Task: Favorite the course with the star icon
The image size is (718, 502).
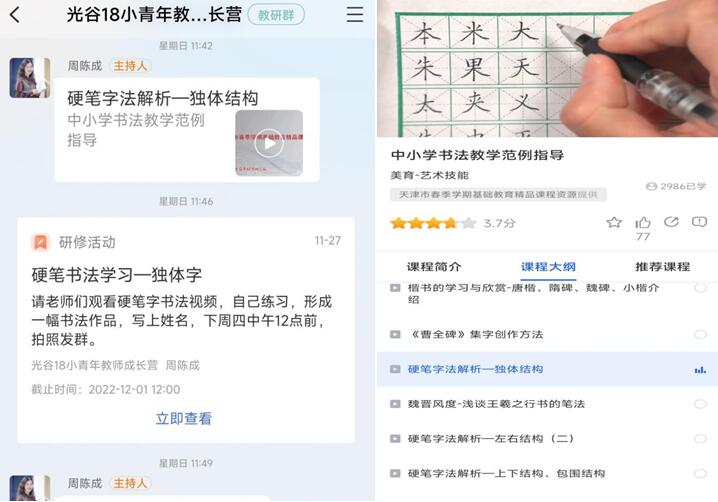Action: 614,223
